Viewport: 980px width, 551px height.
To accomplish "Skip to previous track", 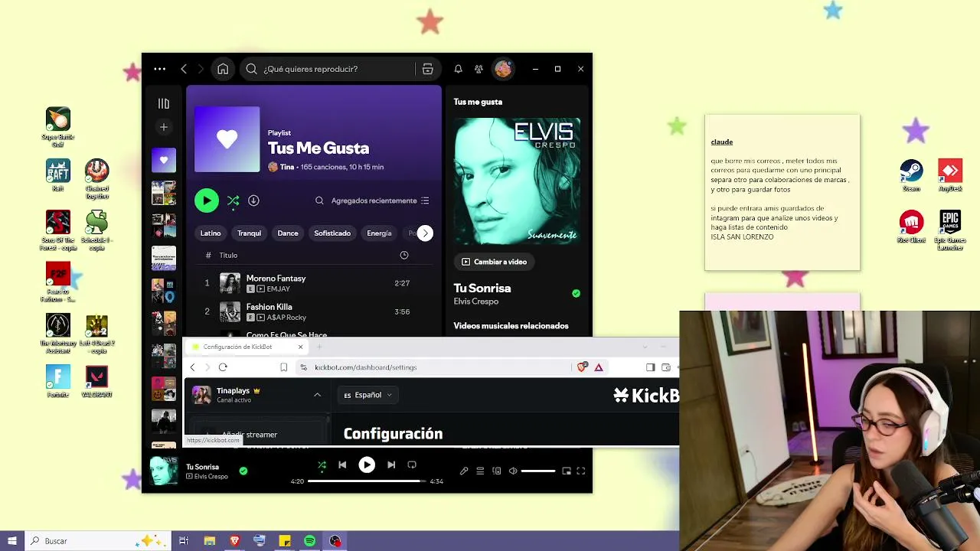I will pyautogui.click(x=342, y=465).
